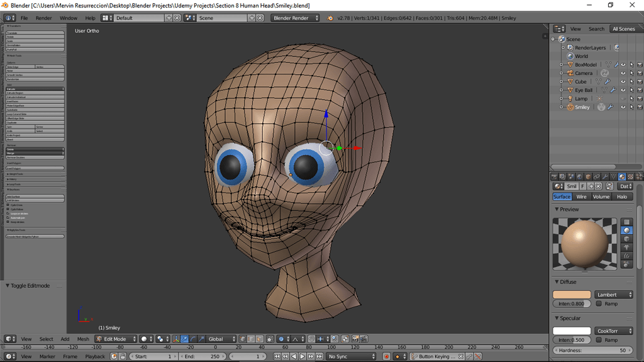The image size is (644, 362).
Task: Enable the scale manipulator icon
Action: click(201, 339)
